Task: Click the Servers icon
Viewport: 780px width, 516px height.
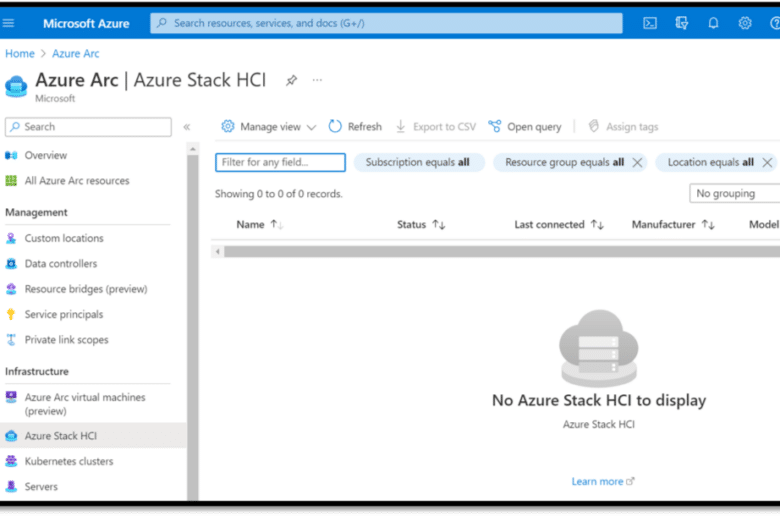Action: [11, 487]
